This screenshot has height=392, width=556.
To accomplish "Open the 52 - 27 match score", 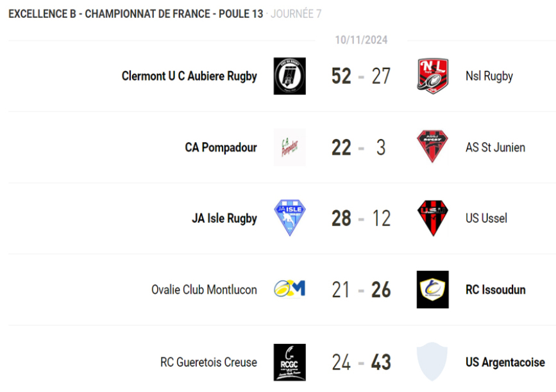I will click(360, 76).
